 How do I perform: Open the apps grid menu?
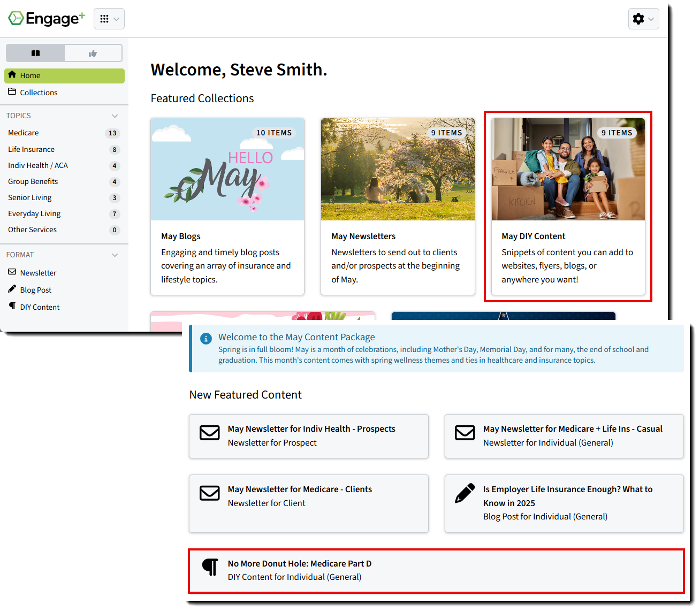(109, 19)
